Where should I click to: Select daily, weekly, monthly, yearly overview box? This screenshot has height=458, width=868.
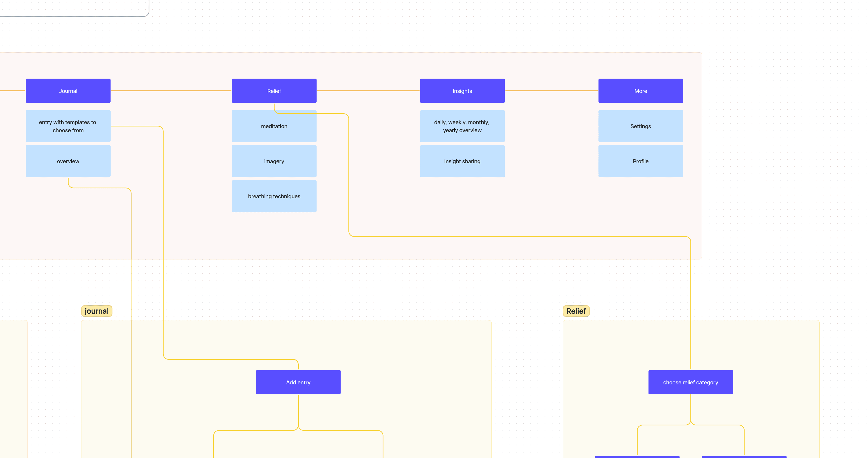tap(462, 126)
